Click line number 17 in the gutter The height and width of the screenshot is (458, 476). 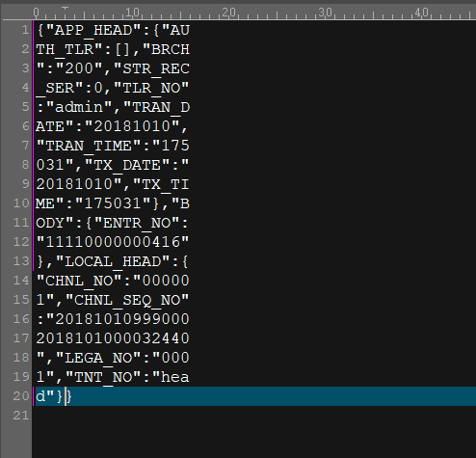click(21, 338)
